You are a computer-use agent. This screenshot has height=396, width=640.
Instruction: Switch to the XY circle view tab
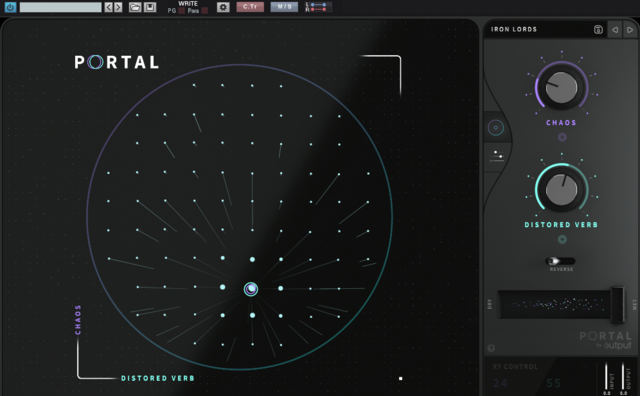[x=496, y=128]
